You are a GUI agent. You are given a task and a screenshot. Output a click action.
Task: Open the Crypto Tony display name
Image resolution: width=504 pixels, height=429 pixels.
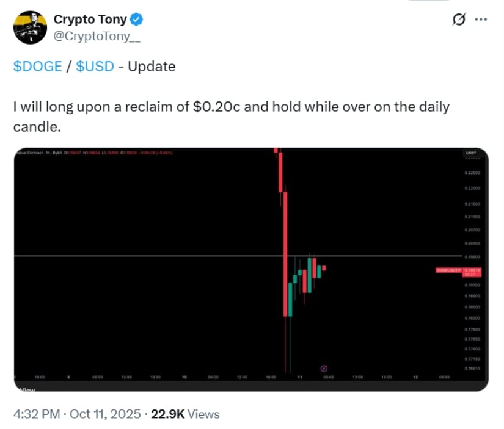[90, 20]
